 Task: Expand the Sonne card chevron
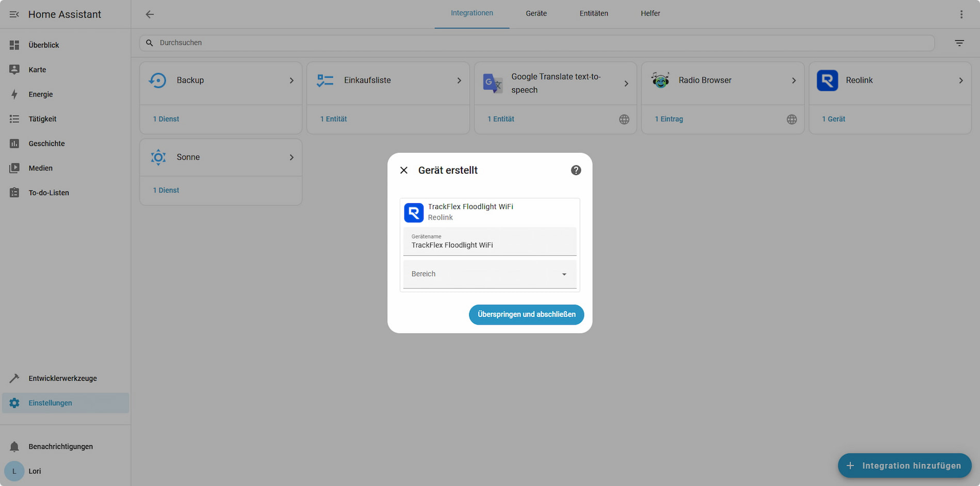coord(291,157)
